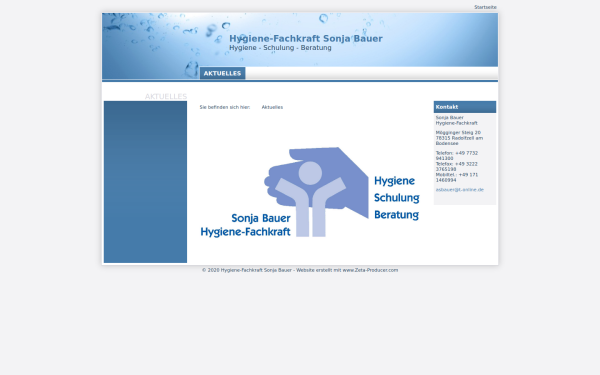Click the Kontakt panel header
Screen dimensions: 600x375
pyautogui.click(x=465, y=107)
